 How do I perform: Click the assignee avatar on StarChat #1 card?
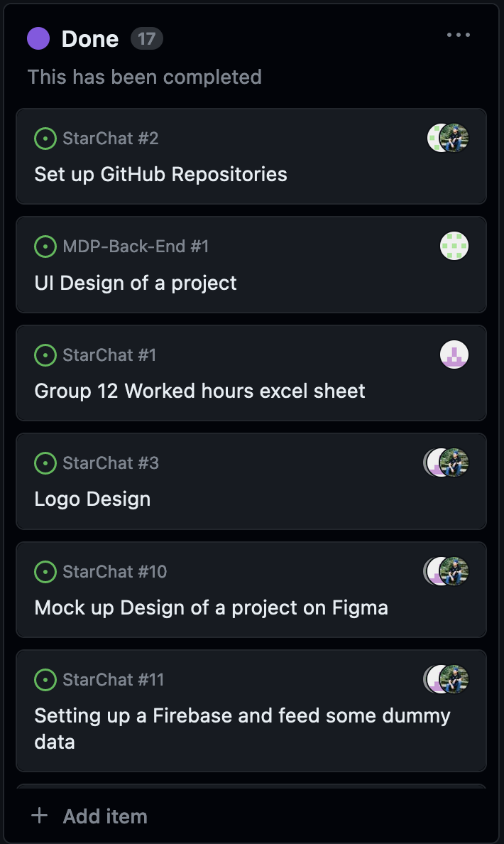pyautogui.click(x=454, y=355)
